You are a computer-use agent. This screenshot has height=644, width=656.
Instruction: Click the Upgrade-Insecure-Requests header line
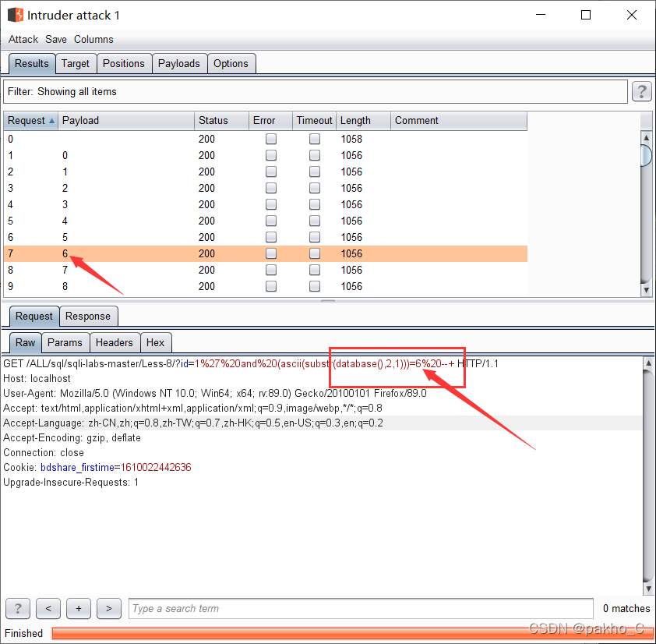point(71,483)
